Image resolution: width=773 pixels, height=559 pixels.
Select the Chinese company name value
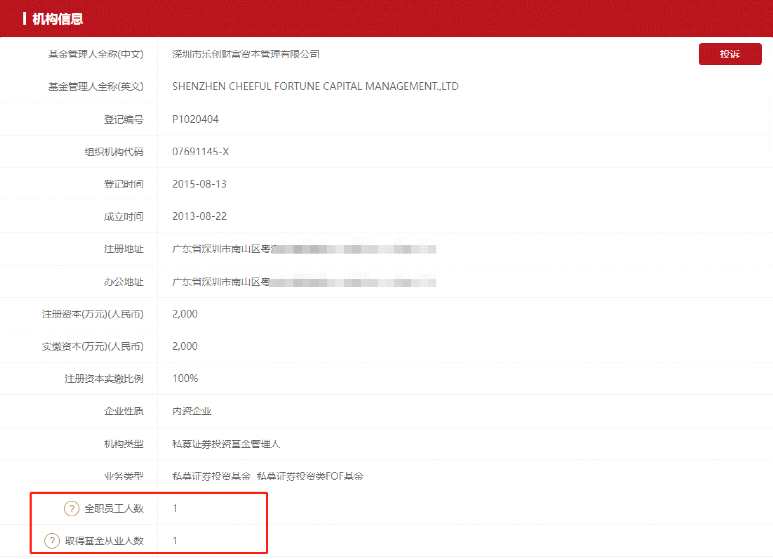pos(246,54)
